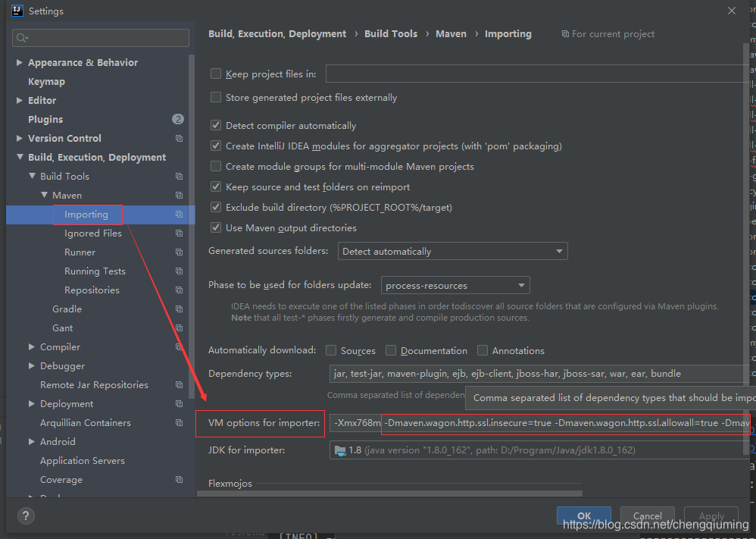Click the horizontal scrollbar under Flexmojos
The height and width of the screenshot is (539, 756).
[x=389, y=494]
